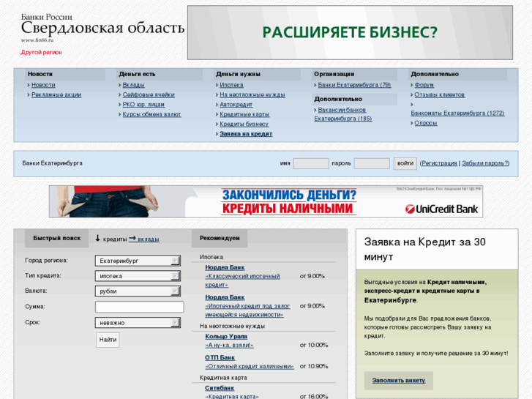Viewport: 532px width, 399px height.
Task: Open the Отзывы клиентов link
Action: (439, 94)
